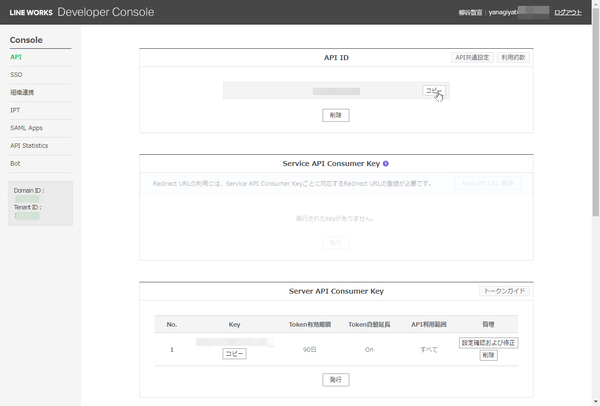The width and height of the screenshot is (600, 406).
Task: Delete Server API Consumer Key row 1
Action: 488,355
